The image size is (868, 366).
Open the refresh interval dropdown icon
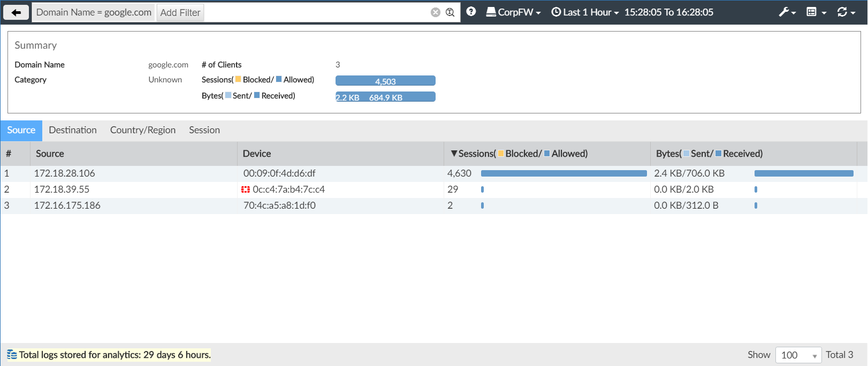click(x=846, y=12)
